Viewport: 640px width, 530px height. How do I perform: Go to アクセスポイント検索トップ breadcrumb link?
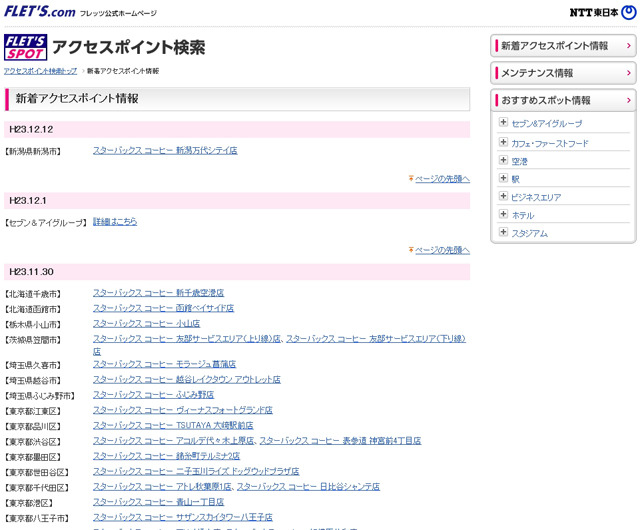click(40, 71)
